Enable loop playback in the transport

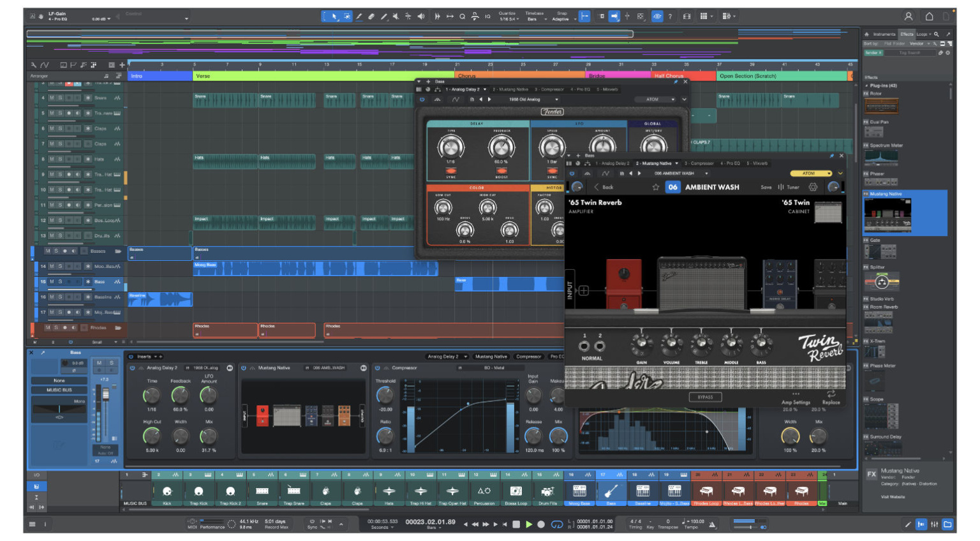[x=556, y=524]
